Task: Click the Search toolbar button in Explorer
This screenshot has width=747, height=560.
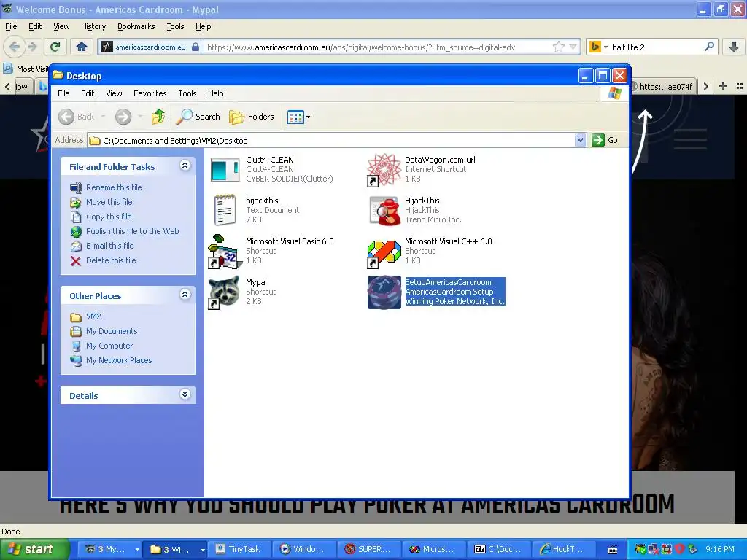Action: point(198,117)
